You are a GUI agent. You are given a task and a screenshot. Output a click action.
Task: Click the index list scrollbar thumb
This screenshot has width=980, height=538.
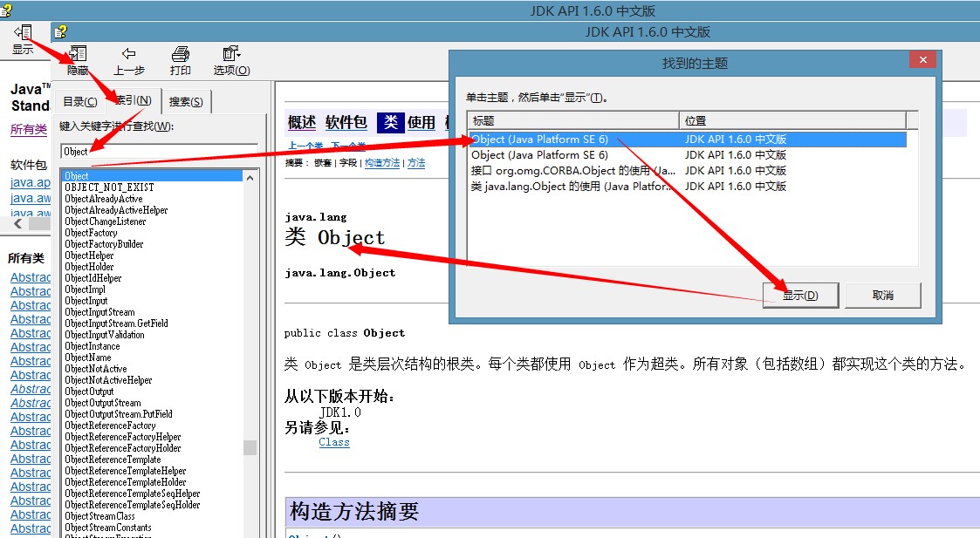click(x=250, y=447)
